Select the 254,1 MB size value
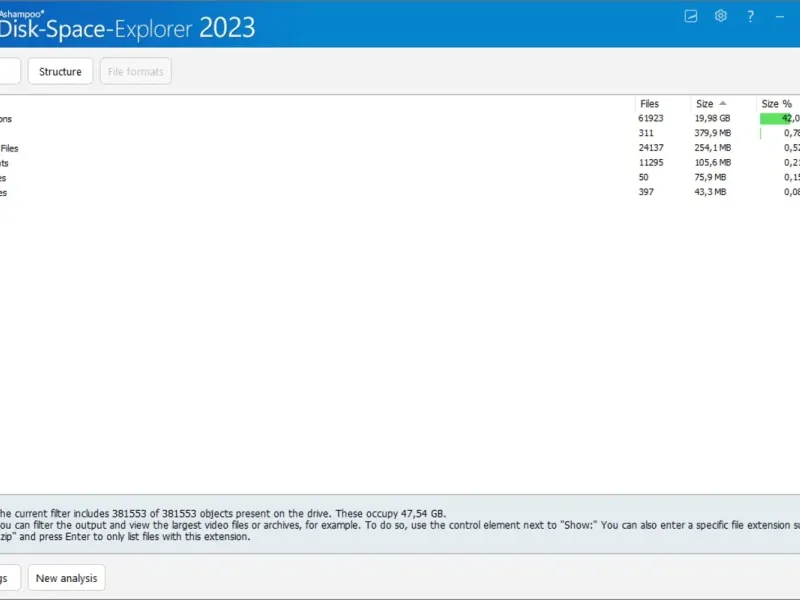This screenshot has width=800, height=600. [712, 148]
